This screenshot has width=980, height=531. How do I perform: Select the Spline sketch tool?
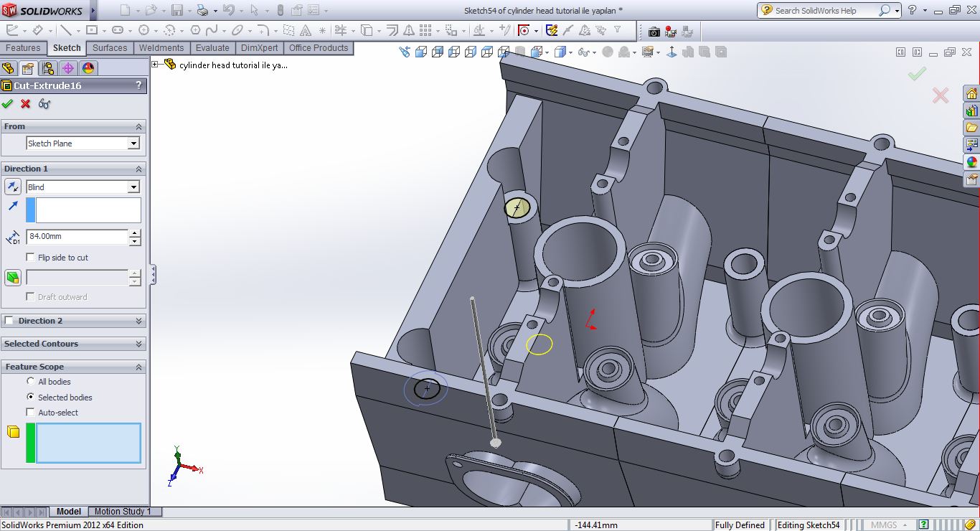(x=212, y=31)
